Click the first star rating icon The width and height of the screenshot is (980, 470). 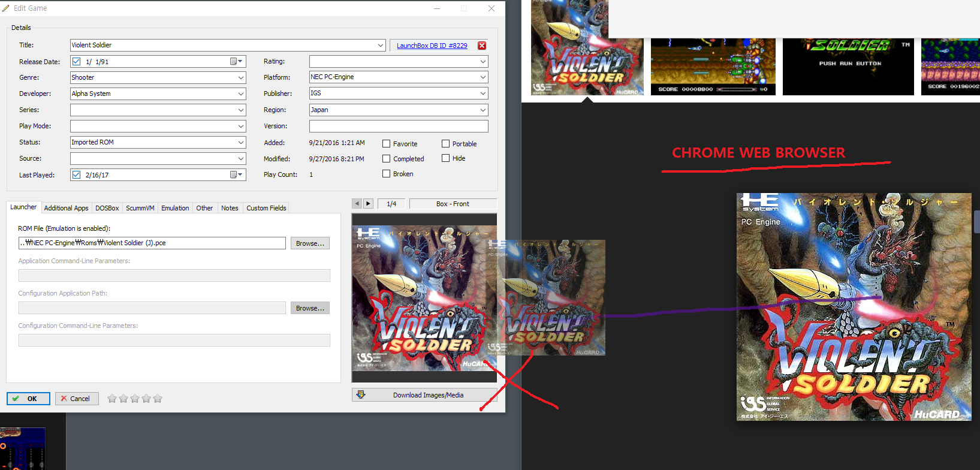point(112,399)
